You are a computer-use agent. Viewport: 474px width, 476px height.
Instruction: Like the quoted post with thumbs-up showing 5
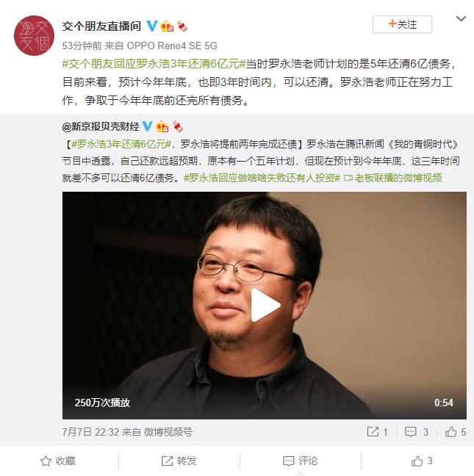[451, 432]
